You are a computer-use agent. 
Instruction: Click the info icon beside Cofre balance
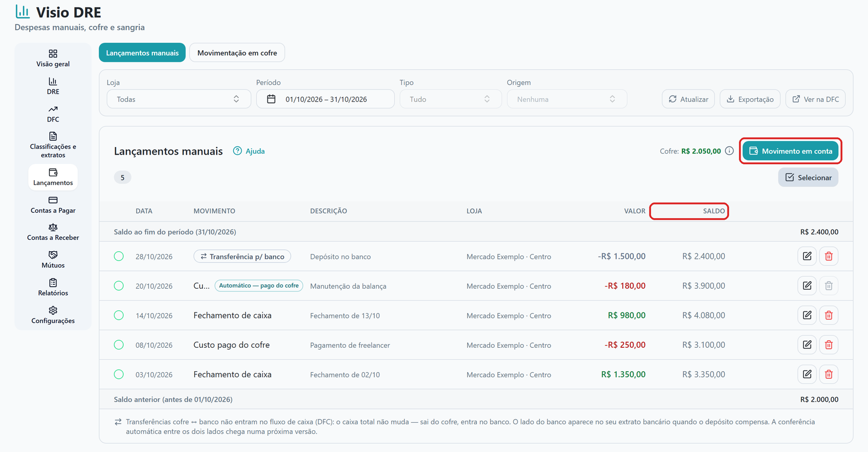pos(729,151)
